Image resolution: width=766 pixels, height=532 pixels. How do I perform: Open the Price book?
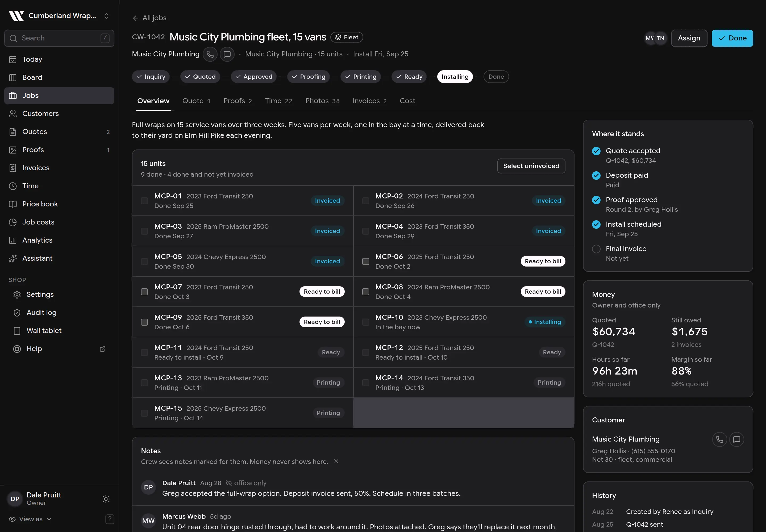coord(59,204)
